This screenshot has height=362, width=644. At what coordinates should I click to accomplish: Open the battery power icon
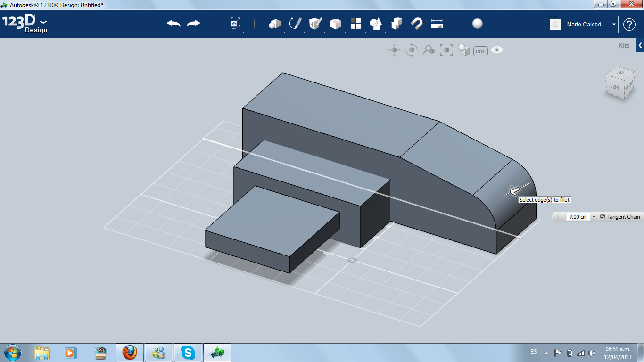coord(570,353)
